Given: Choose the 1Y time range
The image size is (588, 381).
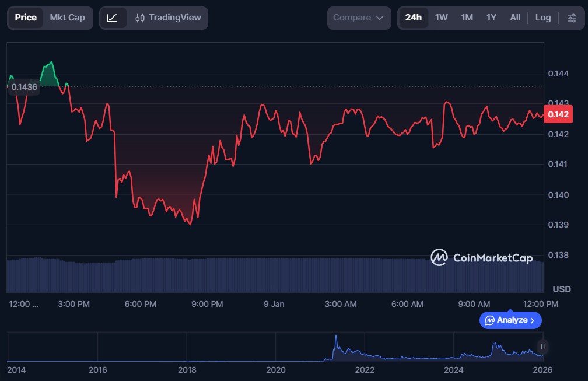Looking at the screenshot, I should [x=491, y=18].
